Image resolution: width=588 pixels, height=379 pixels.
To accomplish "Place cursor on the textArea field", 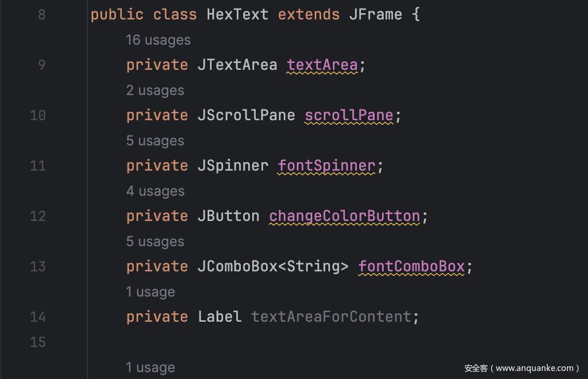I will (322, 65).
